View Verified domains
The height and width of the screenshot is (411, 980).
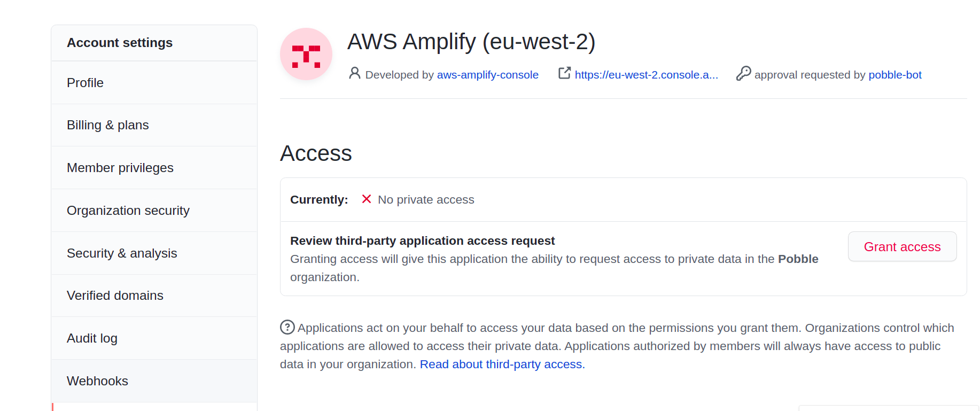coord(115,295)
